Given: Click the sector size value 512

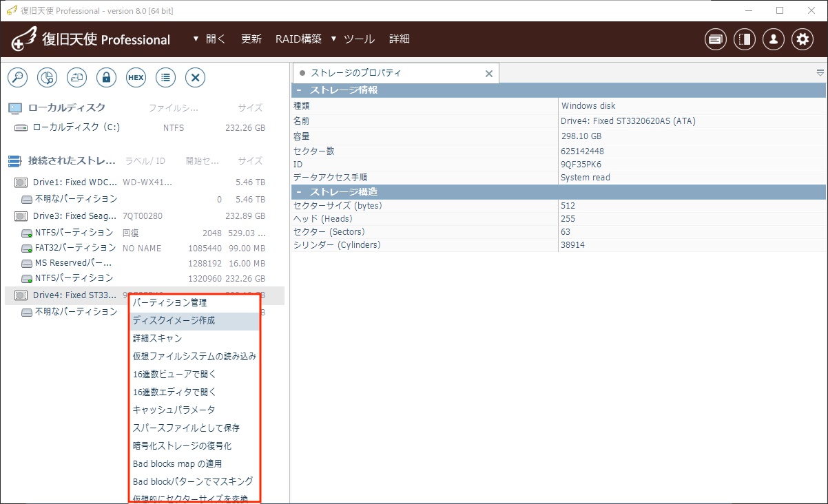Looking at the screenshot, I should [x=568, y=206].
